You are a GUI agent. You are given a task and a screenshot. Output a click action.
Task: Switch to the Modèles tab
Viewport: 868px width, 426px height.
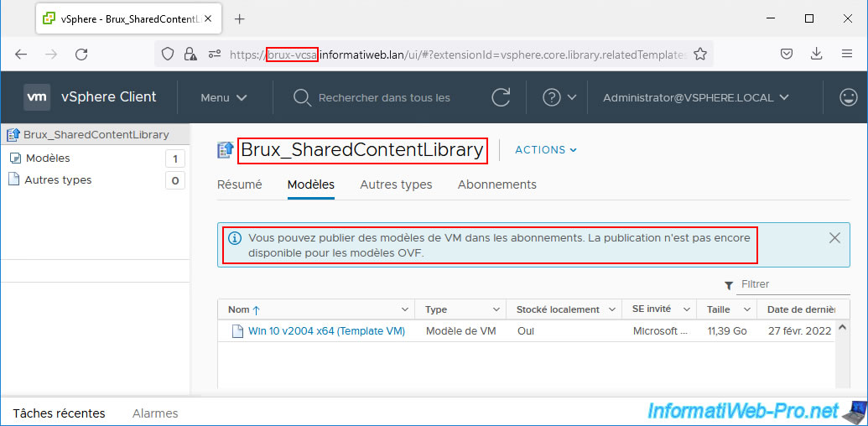pyautogui.click(x=310, y=184)
